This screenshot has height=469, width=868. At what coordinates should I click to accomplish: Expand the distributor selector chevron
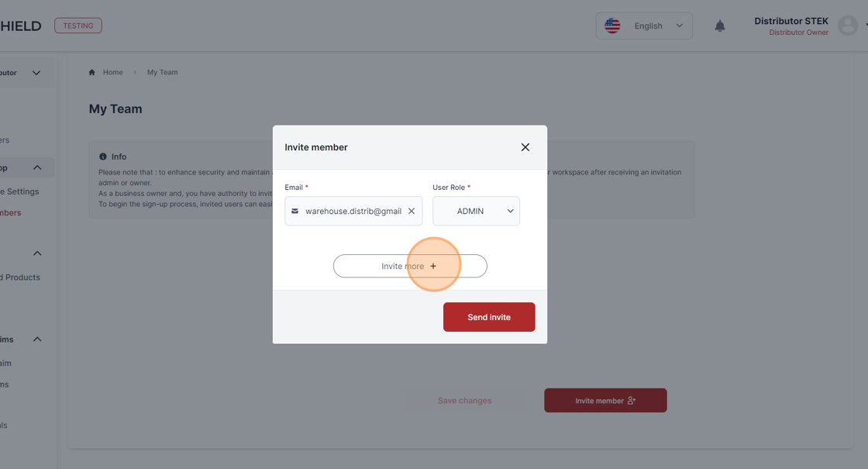(36, 73)
